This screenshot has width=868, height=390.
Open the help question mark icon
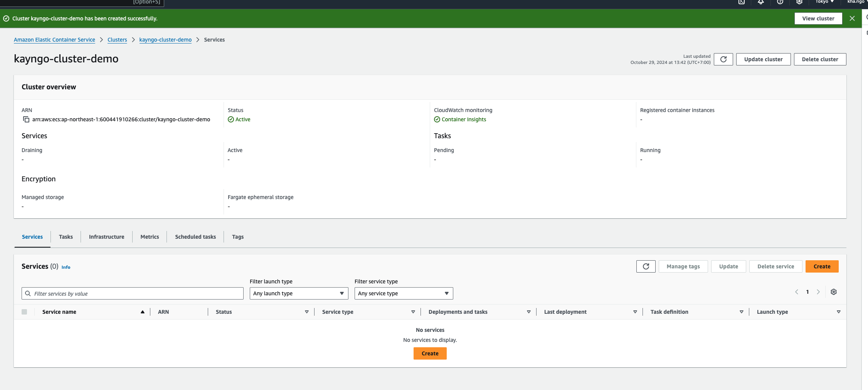coord(780,2)
